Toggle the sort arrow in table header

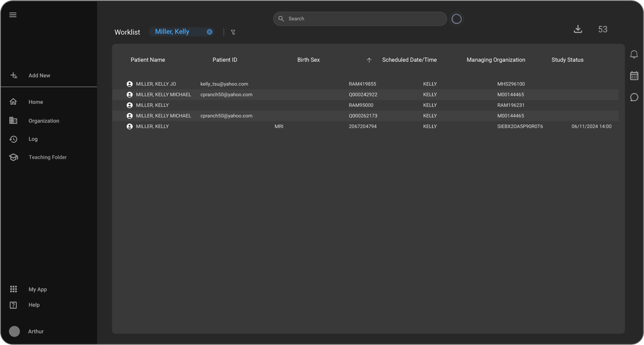coord(369,60)
